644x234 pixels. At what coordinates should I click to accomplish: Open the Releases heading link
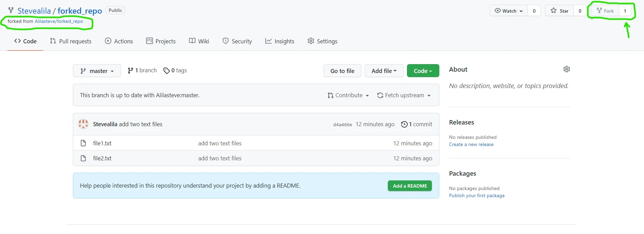(x=461, y=122)
